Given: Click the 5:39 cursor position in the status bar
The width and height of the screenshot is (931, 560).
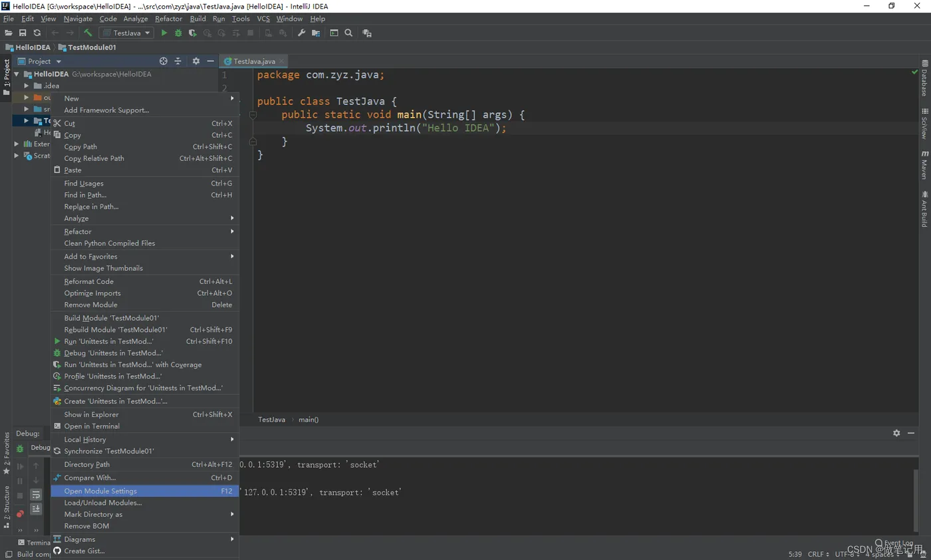Looking at the screenshot, I should tap(795, 554).
